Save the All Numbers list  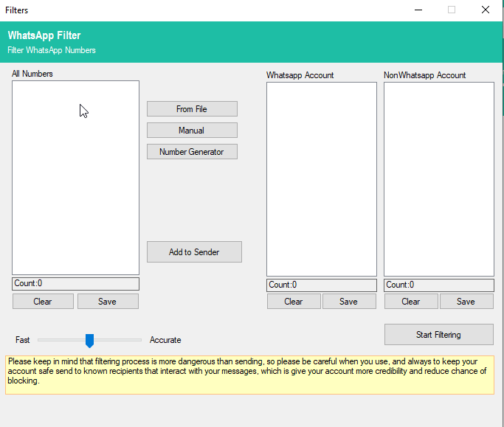108,301
